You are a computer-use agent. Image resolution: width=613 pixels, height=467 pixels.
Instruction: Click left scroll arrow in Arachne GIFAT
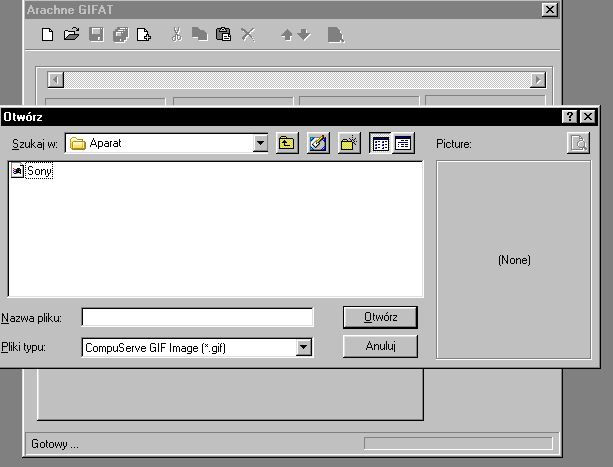(56, 80)
